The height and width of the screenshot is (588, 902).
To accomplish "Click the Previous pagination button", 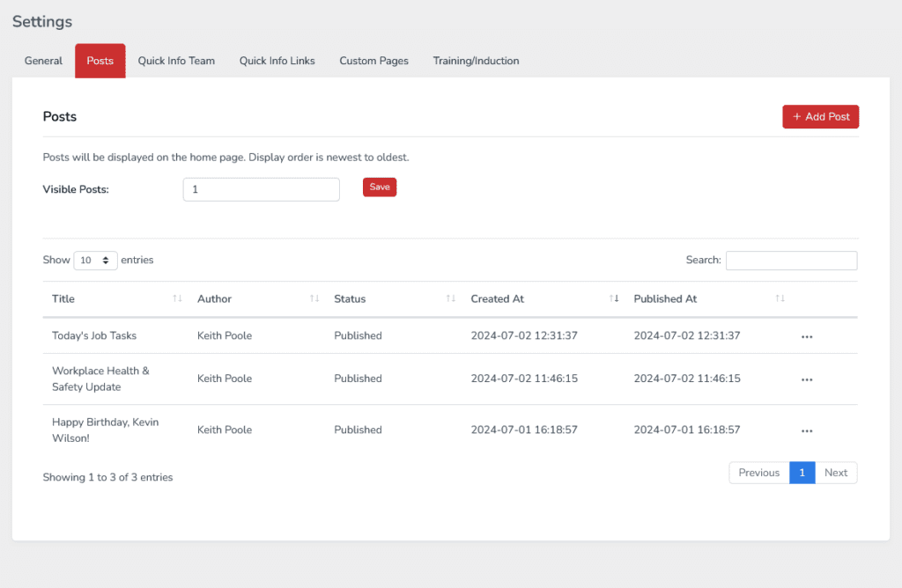I will pyautogui.click(x=758, y=473).
